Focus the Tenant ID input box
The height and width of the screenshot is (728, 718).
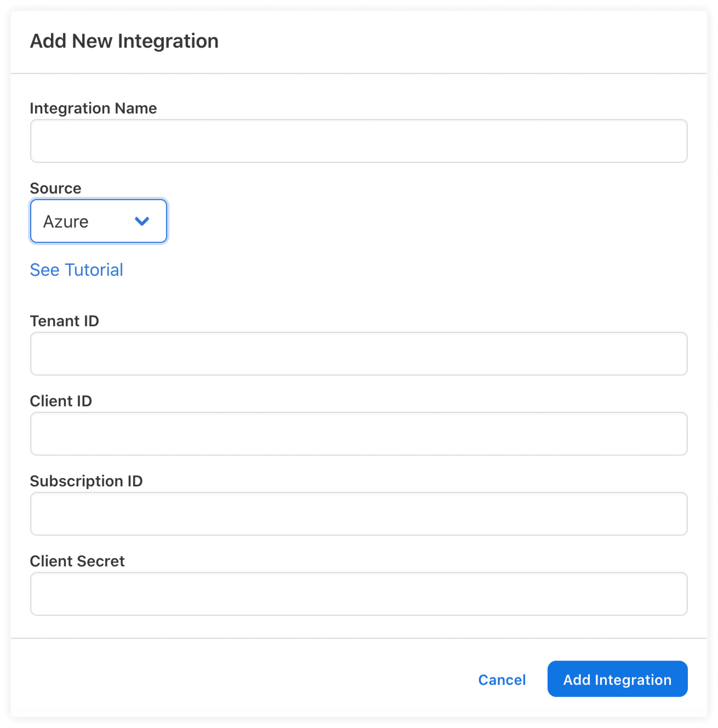(x=358, y=353)
